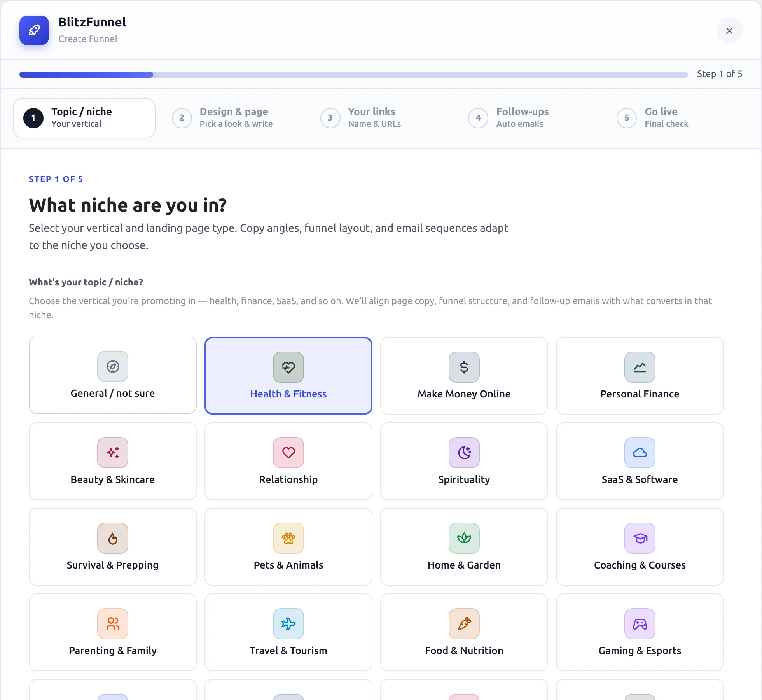Screen dimensions: 762x700
Task: Click the Gaming & Esports label text
Action: pyautogui.click(x=640, y=651)
